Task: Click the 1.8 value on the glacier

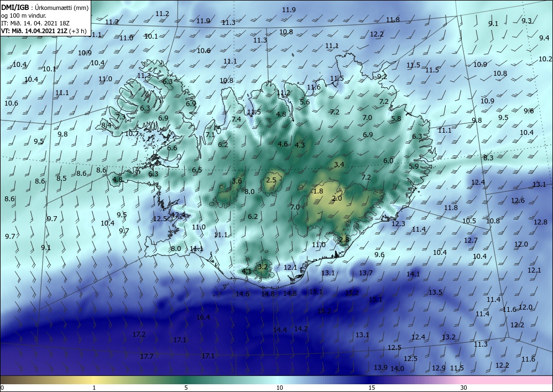Action: pyautogui.click(x=318, y=191)
